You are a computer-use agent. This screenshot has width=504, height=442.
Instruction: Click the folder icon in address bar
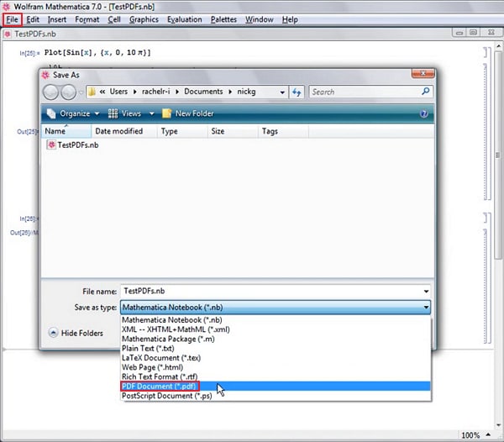(92, 92)
